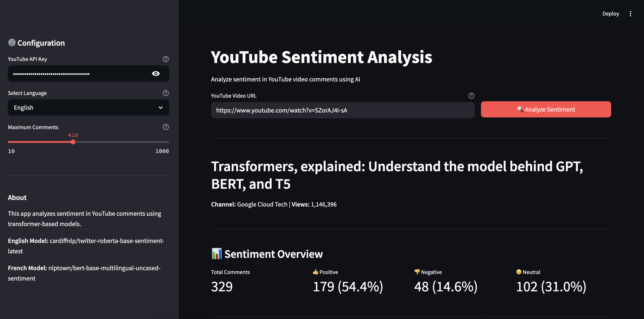Viewport: 644px width, 319px height.
Task: Open the help tooltip for YouTube Video URL
Action: point(471,95)
